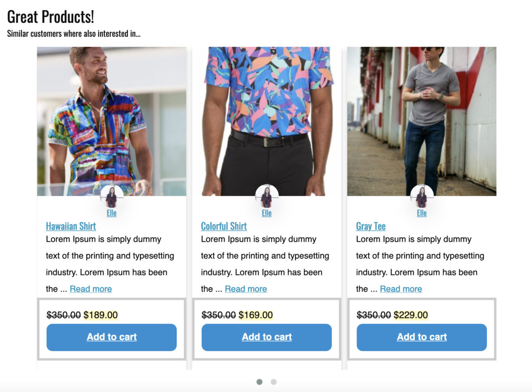Expand the Gray Tee description via Read more
The width and height of the screenshot is (532, 392).
pos(401,289)
